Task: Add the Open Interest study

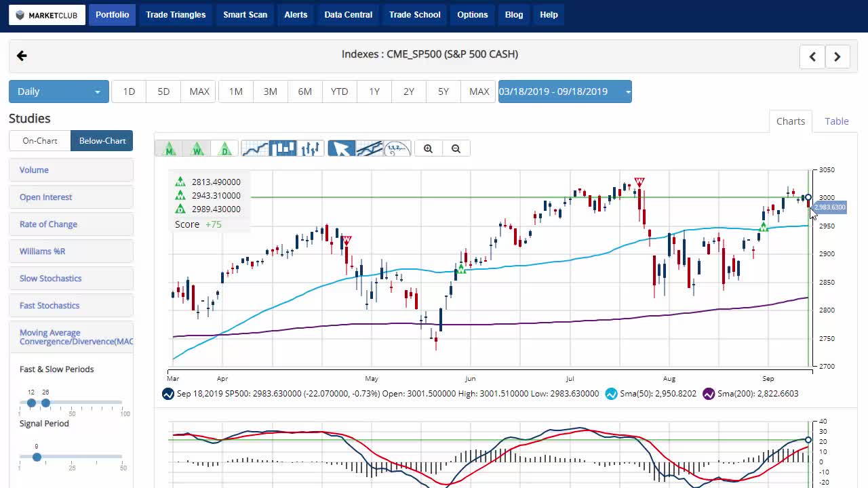Action: pos(71,197)
